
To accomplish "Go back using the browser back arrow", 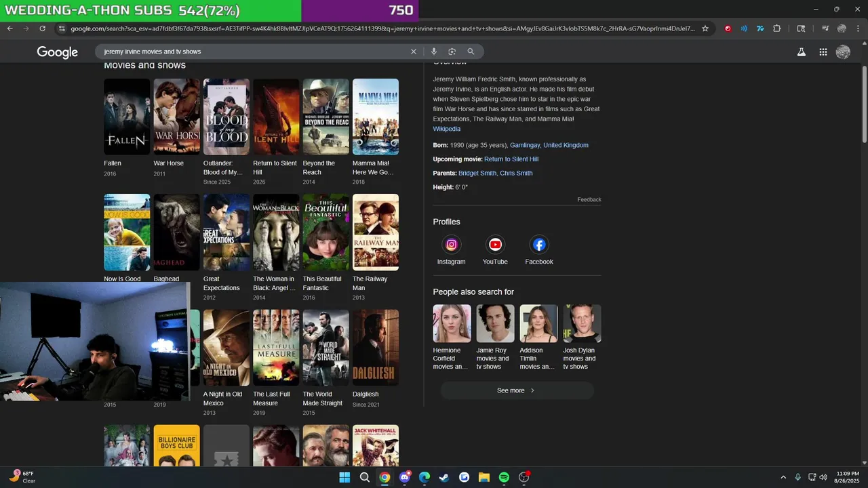I will pyautogui.click(x=9, y=28).
